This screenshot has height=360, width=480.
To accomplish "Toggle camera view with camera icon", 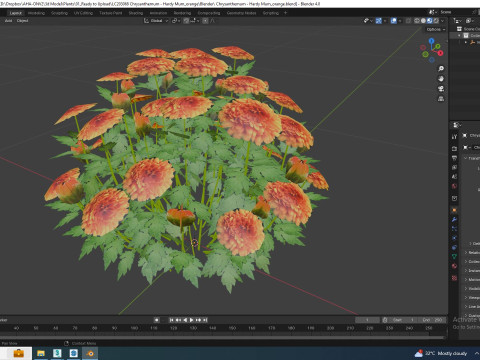I will pos(441,89).
